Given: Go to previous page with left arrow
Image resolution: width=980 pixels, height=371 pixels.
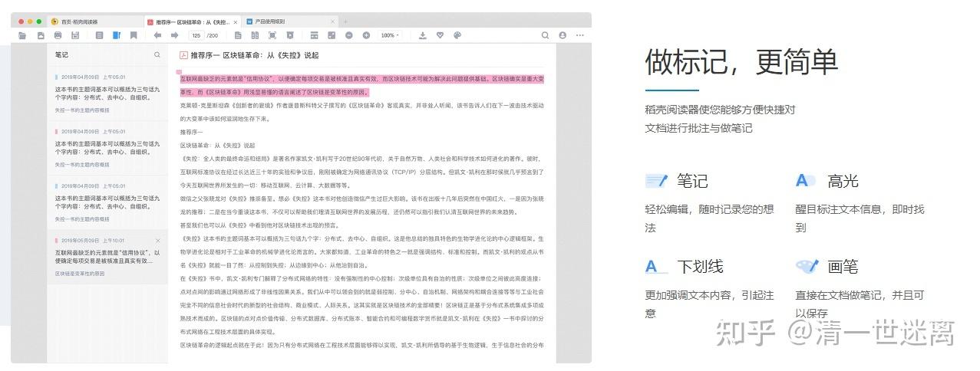Looking at the screenshot, I should [157, 35].
